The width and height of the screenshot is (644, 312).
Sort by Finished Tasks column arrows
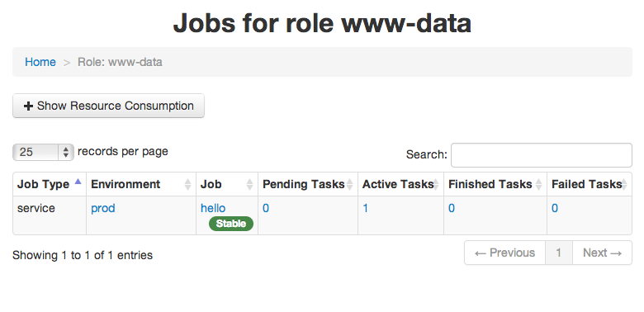click(x=538, y=184)
